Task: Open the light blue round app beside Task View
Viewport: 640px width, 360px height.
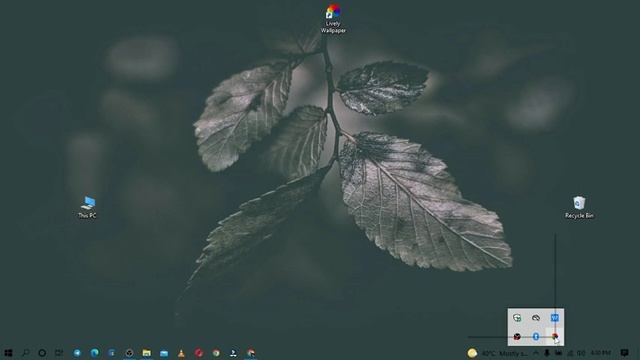Action: (77, 353)
